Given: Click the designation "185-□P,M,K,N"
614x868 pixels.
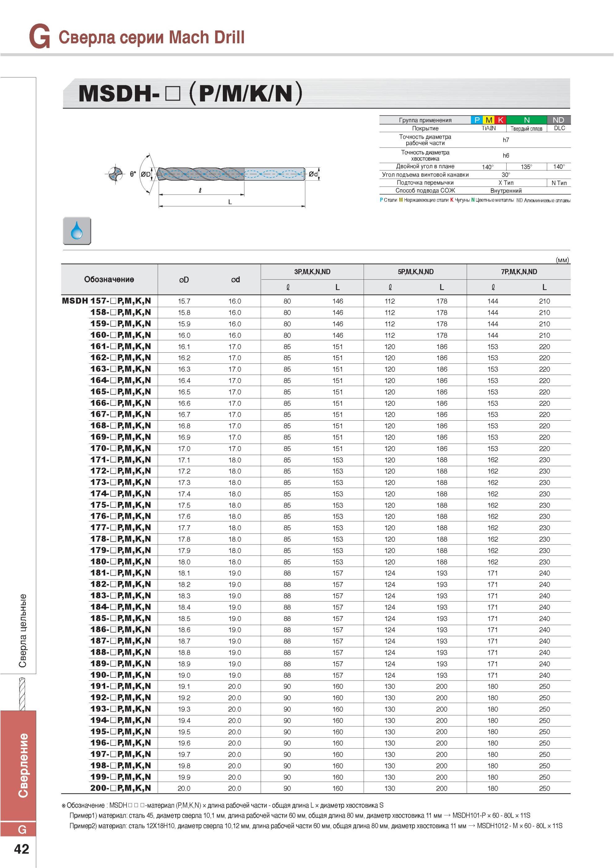Looking at the screenshot, I should point(121,618).
